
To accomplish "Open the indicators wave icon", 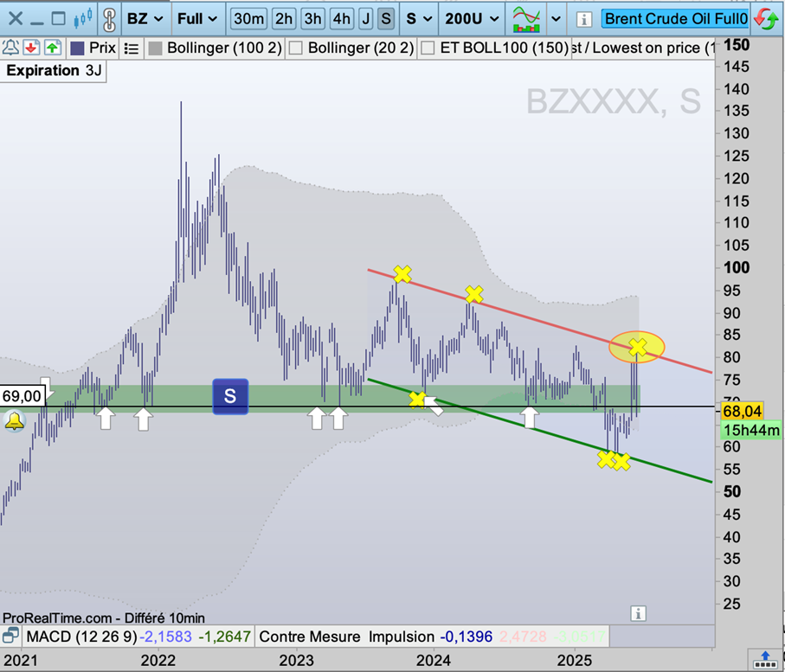I will [x=526, y=19].
